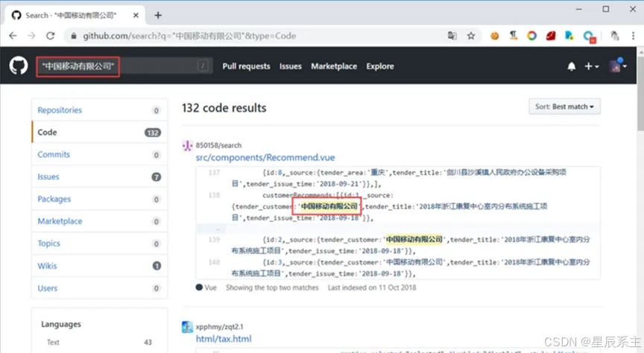The image size is (644, 353).
Task: Click the extension icon with red badge
Action: [589, 36]
